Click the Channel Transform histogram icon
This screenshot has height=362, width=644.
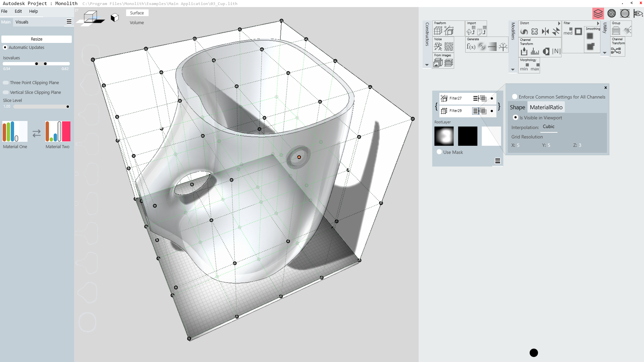coord(535,51)
